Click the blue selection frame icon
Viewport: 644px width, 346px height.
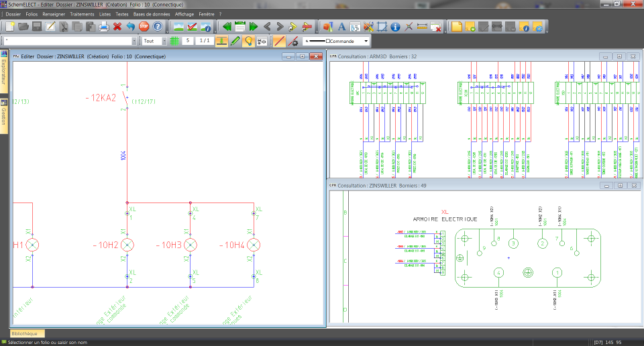pos(382,27)
